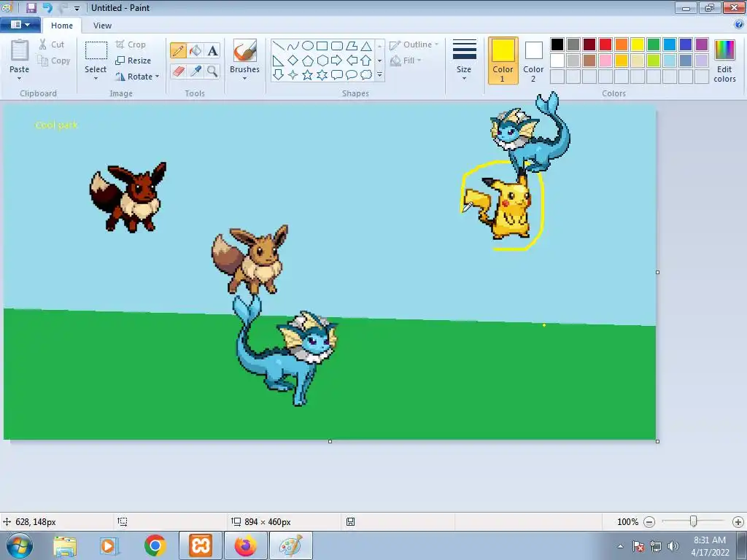Choose the Triangle shape
Image resolution: width=747 pixels, height=560 pixels.
(366, 46)
